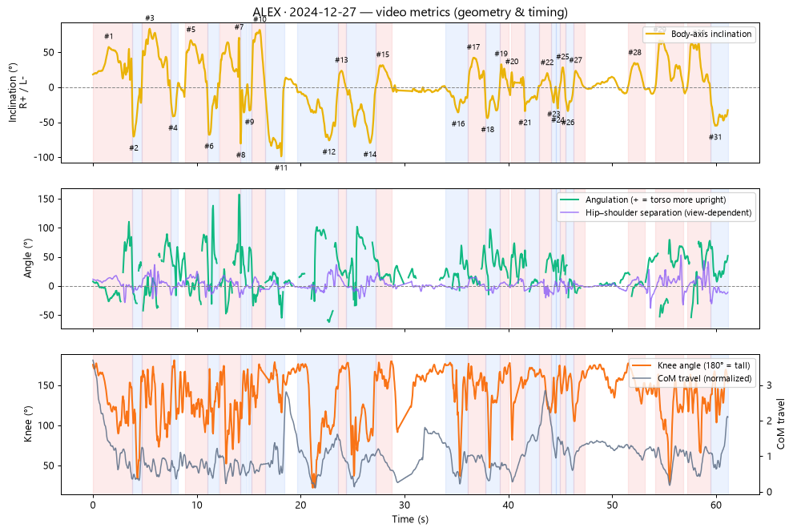The image size is (793, 532).
Task: Click the "3" tick on the CoM travel axis
Action: 769,385
